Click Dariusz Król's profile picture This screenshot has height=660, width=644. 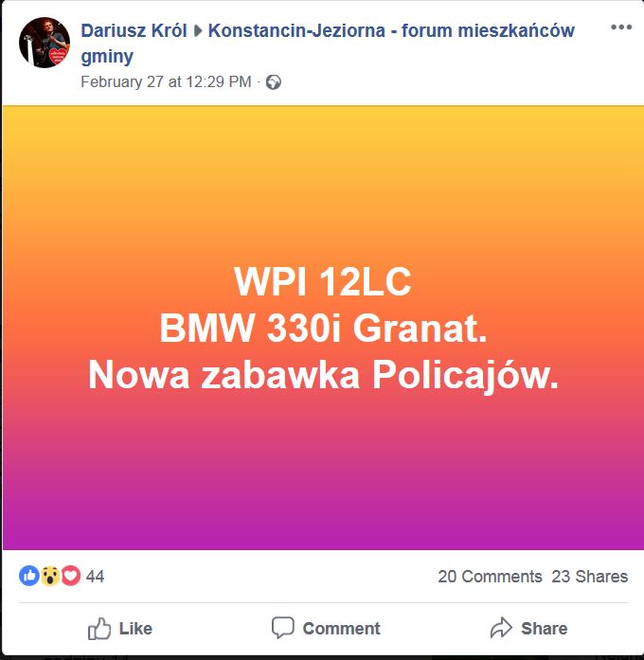[x=45, y=43]
